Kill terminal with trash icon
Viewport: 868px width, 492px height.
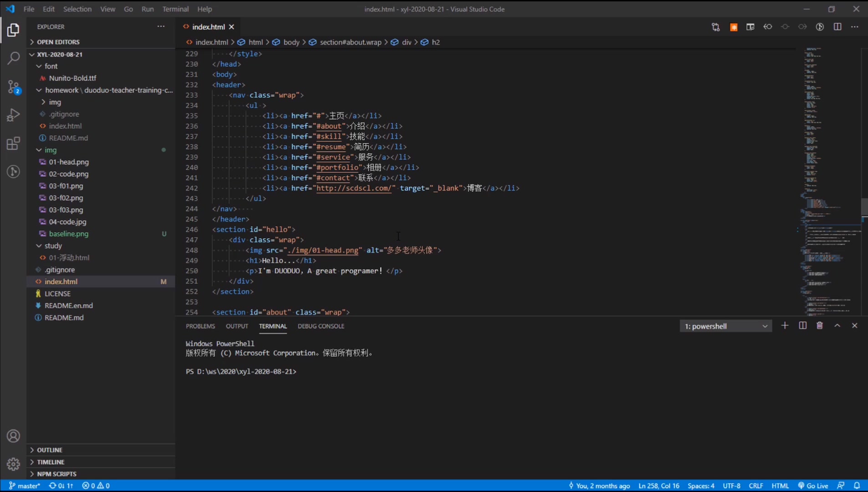tap(819, 326)
